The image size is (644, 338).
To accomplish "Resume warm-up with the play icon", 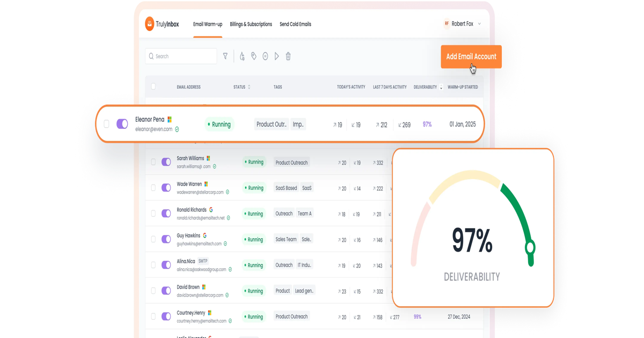I will (277, 56).
